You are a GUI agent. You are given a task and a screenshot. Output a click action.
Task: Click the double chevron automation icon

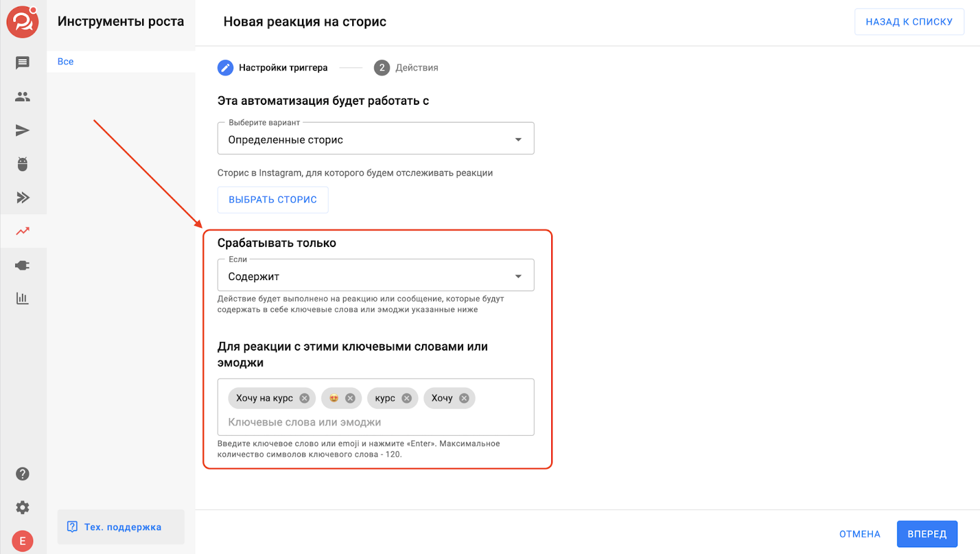click(23, 197)
